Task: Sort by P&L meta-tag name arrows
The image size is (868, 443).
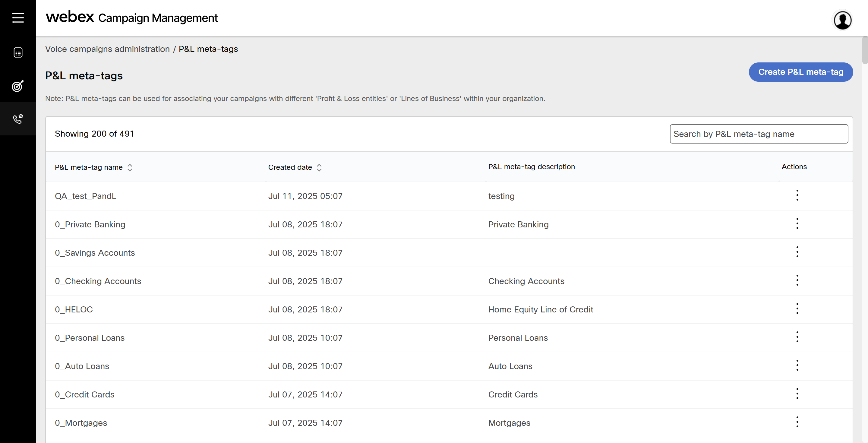Action: point(130,168)
